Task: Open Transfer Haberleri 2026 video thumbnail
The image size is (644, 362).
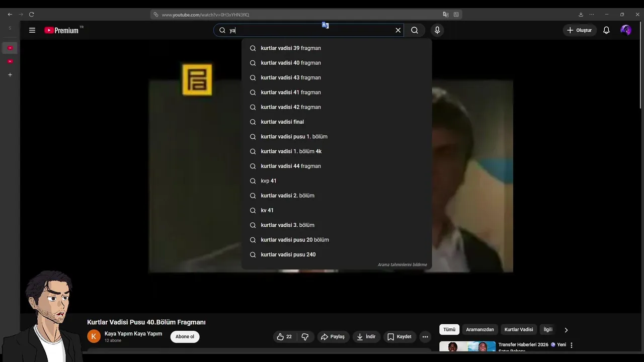Action: [467, 346]
